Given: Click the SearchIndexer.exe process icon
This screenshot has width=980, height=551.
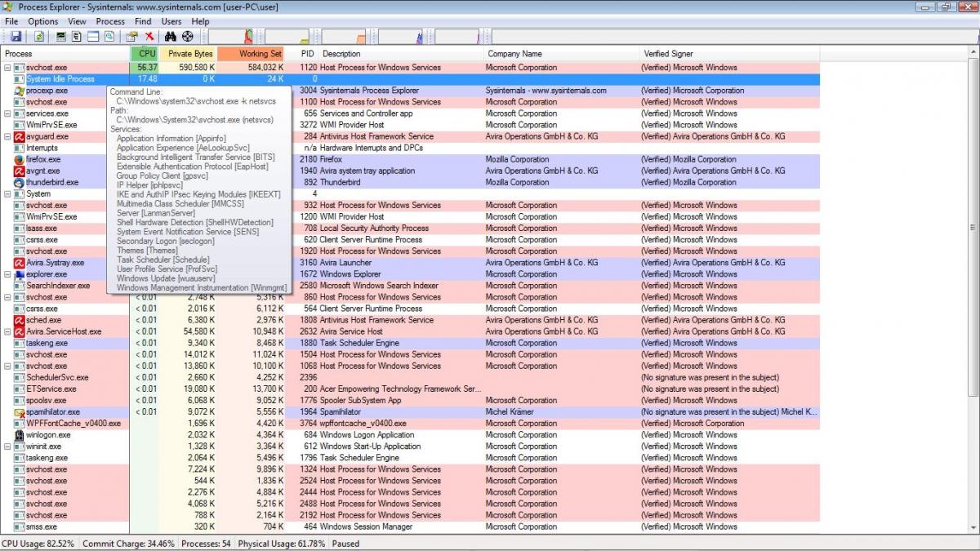Looking at the screenshot, I should [x=20, y=286].
